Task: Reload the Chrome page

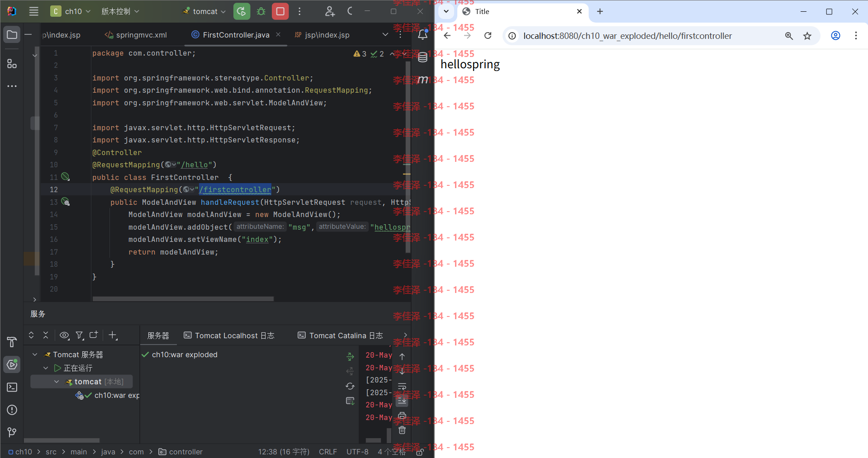Action: coord(488,36)
